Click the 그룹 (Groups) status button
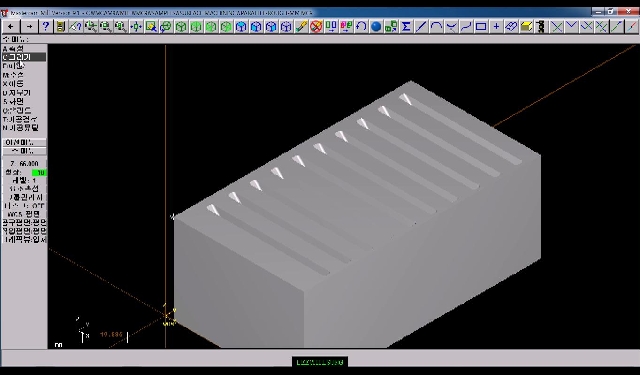 click(x=24, y=197)
